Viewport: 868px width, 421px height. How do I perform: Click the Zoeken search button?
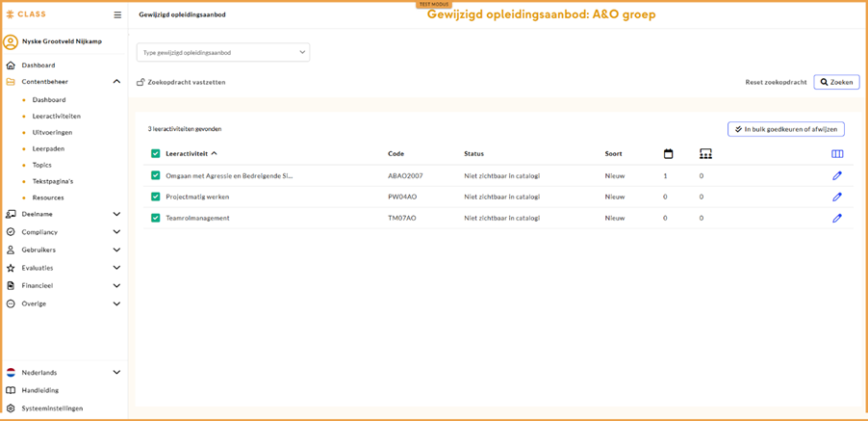coord(836,82)
